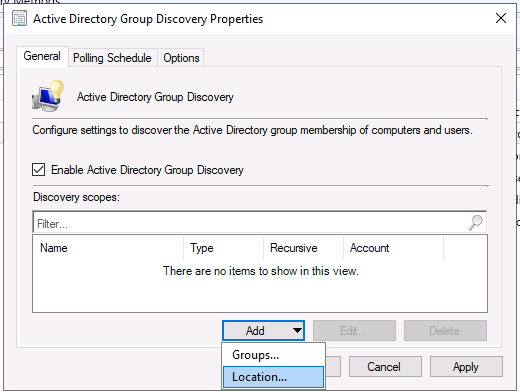Viewport: 520px width, 392px height.
Task: Click the Active Directory Group Discovery lightbulb icon
Action: [x=48, y=96]
